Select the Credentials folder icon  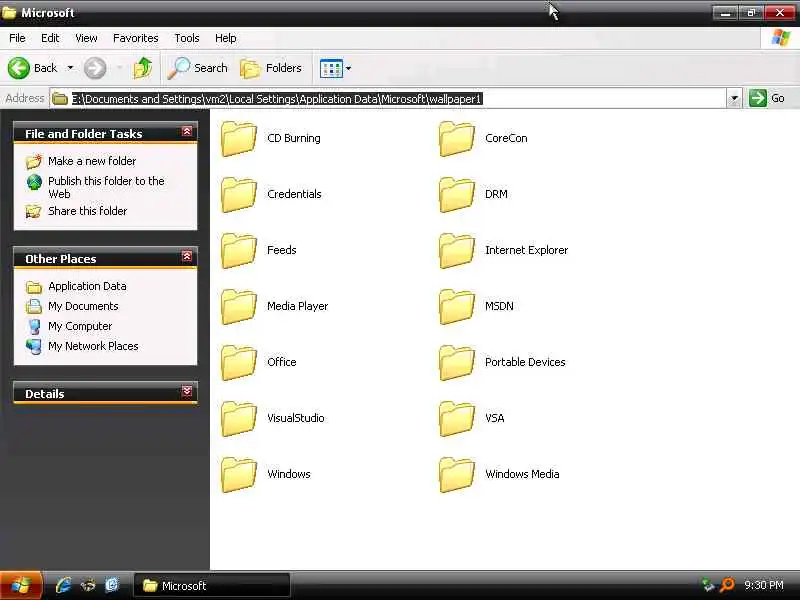coord(238,194)
